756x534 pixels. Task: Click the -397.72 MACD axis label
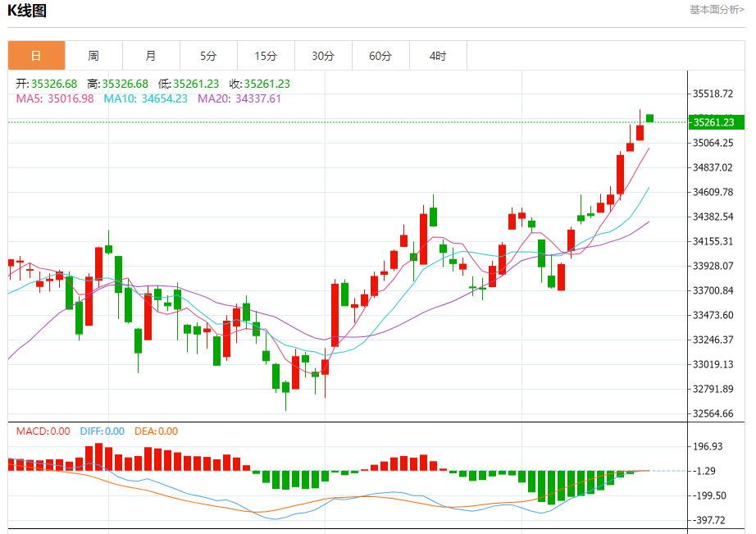(x=709, y=520)
